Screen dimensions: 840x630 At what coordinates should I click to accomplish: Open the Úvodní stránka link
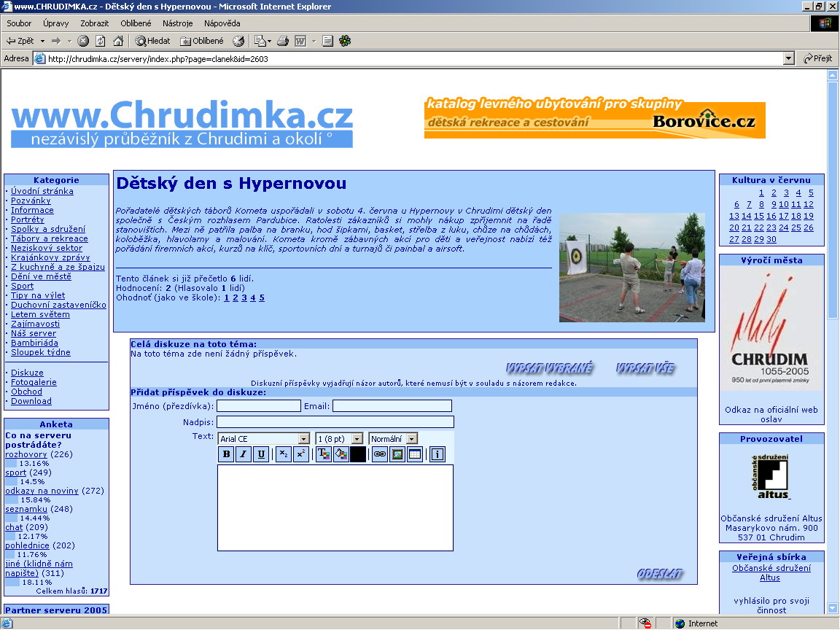(x=42, y=191)
